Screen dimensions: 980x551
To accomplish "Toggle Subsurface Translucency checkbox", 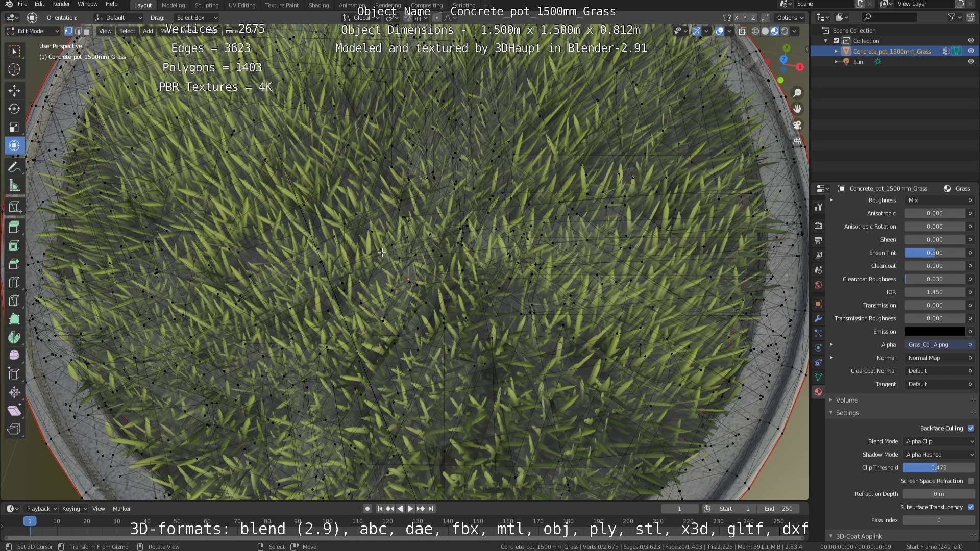I will click(x=971, y=507).
